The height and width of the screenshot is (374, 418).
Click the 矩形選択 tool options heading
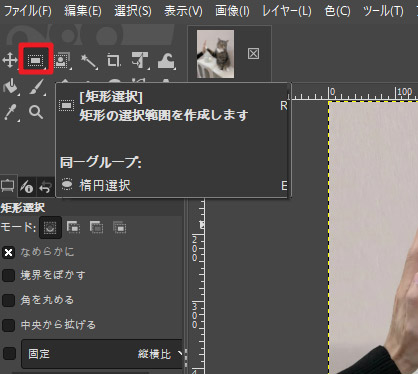[23, 208]
